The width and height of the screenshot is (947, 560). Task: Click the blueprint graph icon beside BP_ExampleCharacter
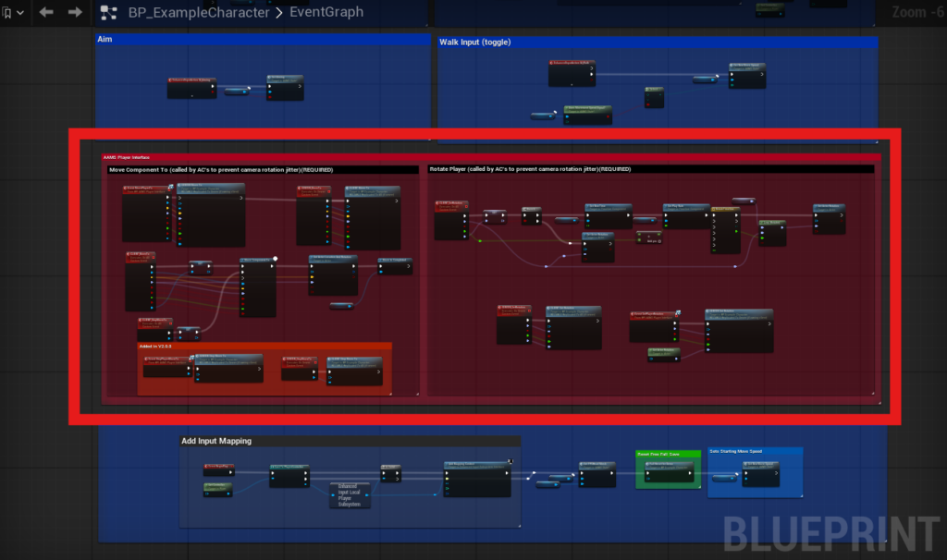[x=109, y=13]
